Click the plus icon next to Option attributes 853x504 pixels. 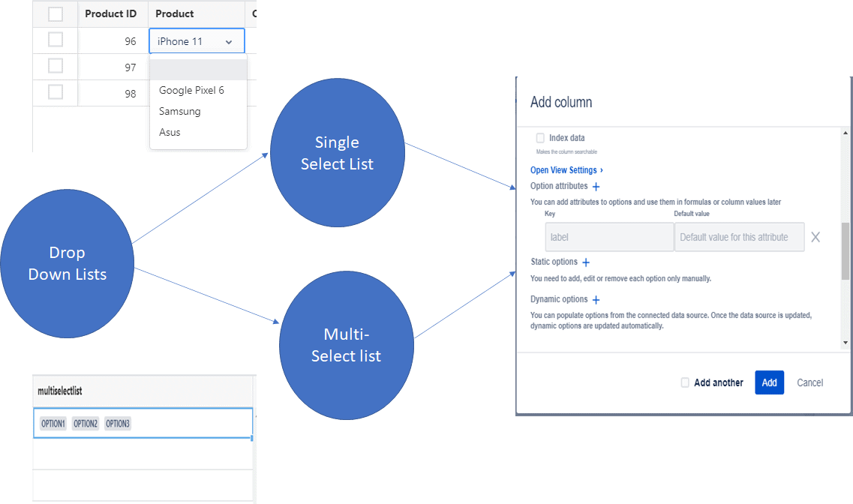click(x=596, y=186)
